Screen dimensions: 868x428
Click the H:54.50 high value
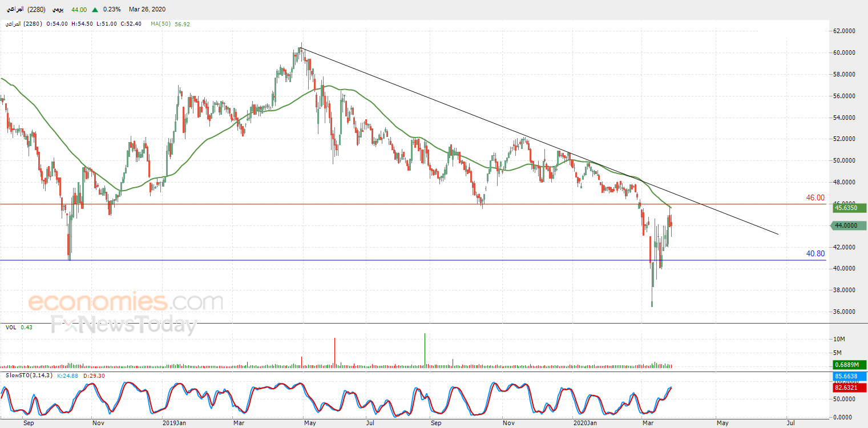82,24
